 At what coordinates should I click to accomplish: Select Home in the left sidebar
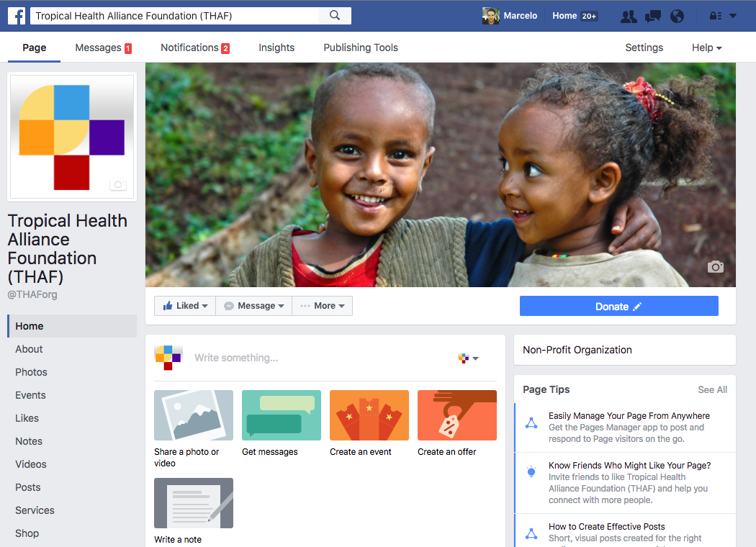(x=73, y=326)
